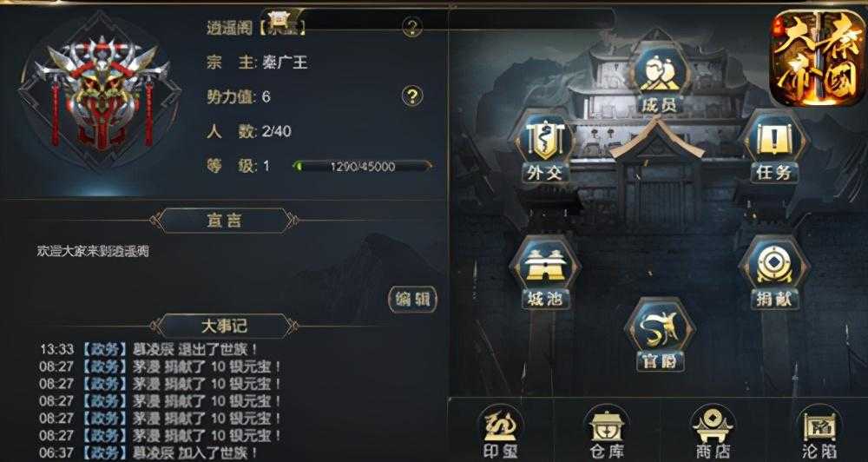Select the 大事记 event log header

coord(224,326)
